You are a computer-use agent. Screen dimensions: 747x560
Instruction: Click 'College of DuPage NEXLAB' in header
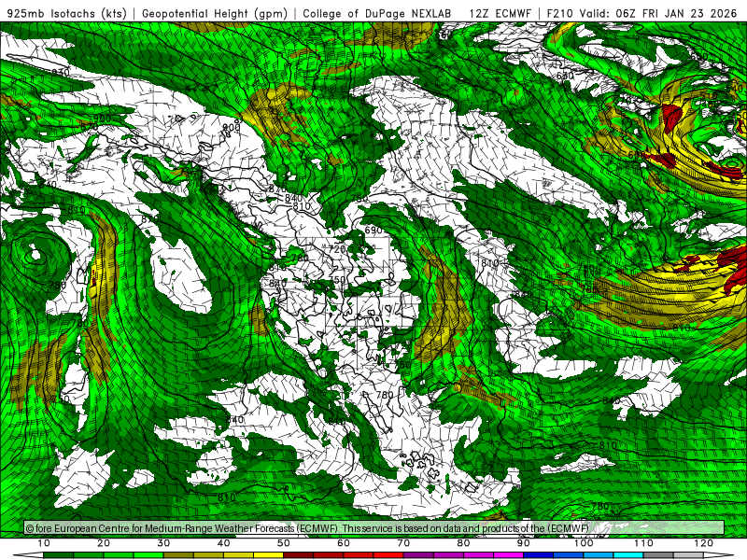click(376, 13)
